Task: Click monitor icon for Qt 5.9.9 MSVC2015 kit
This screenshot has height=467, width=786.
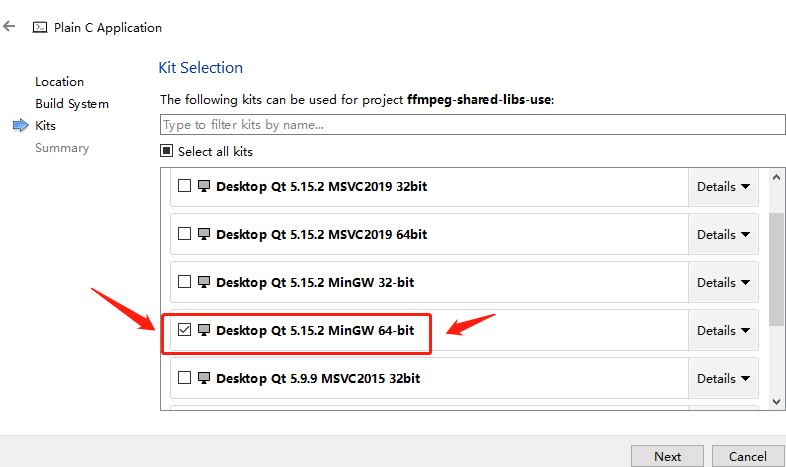Action: point(204,378)
